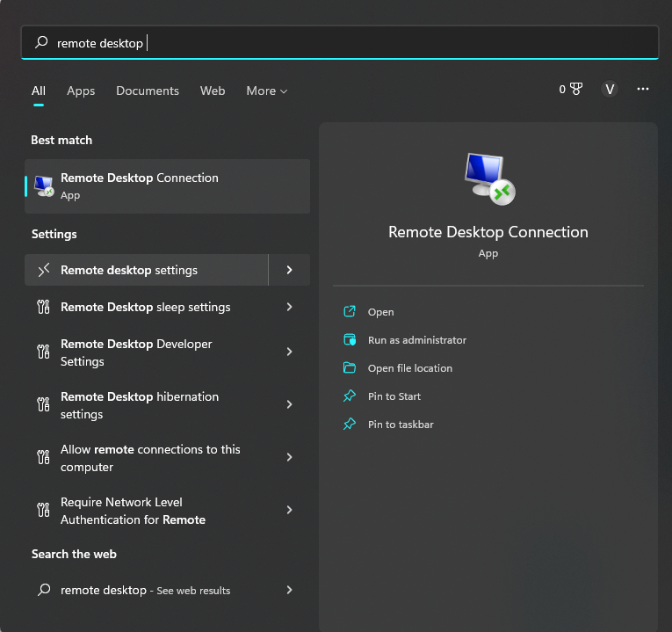672x632 pixels.
Task: Open the three-dot options menu
Action: click(642, 89)
